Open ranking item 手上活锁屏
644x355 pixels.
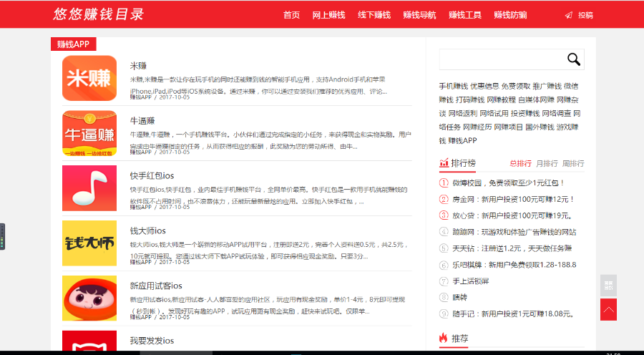pos(471,281)
